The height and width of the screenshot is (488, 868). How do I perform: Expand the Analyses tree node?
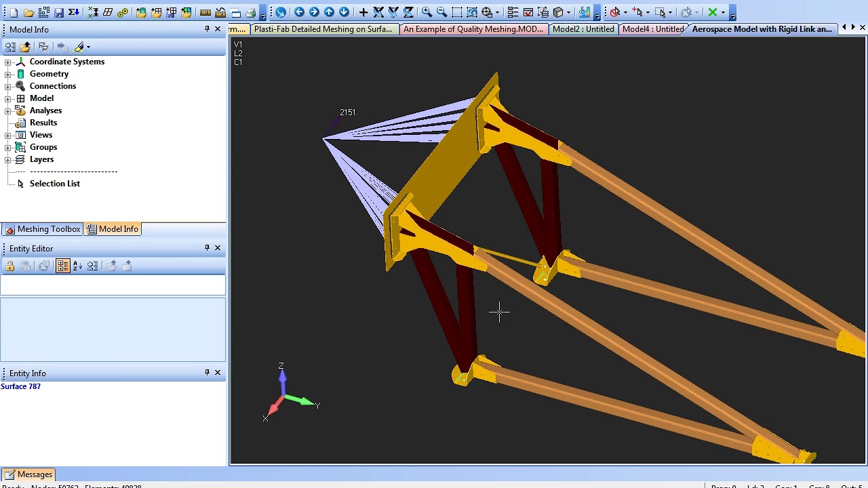click(7, 110)
